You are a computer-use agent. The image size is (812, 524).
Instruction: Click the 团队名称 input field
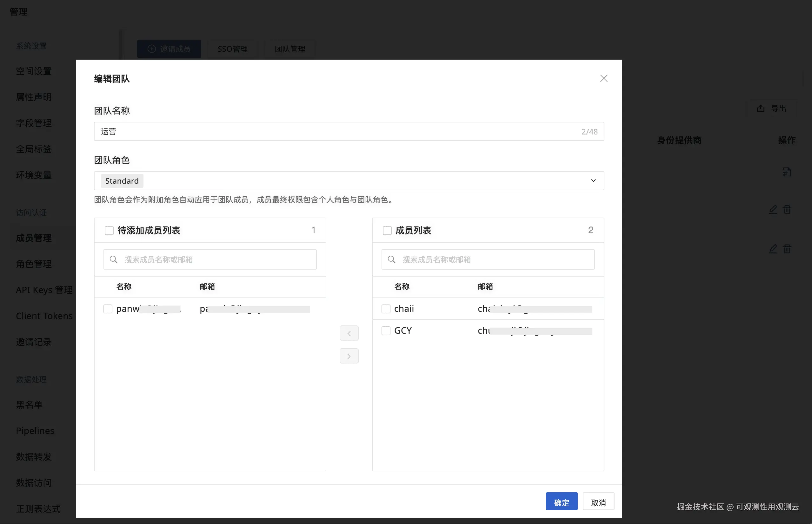tap(341, 131)
